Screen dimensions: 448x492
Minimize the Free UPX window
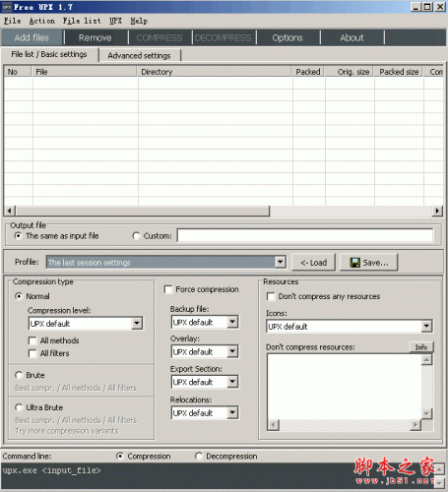point(416,7)
